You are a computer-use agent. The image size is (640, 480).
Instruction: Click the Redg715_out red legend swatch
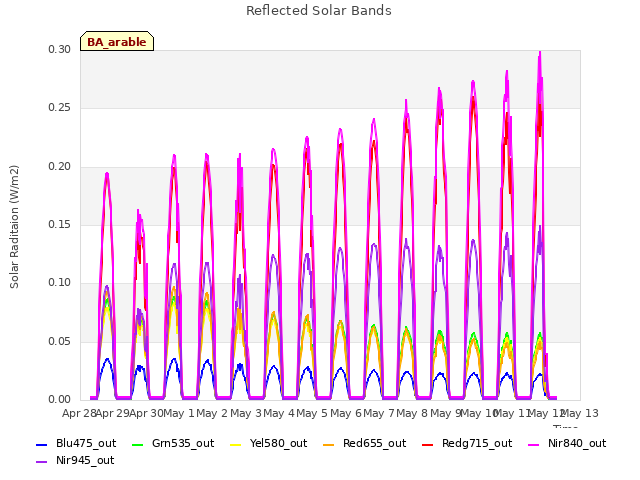(x=427, y=444)
